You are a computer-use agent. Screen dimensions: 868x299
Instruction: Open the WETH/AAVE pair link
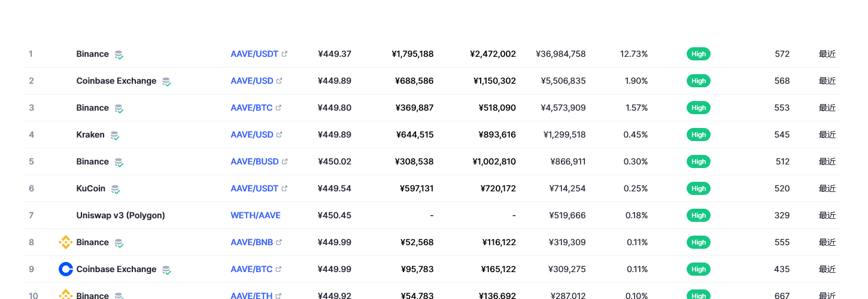[256, 215]
